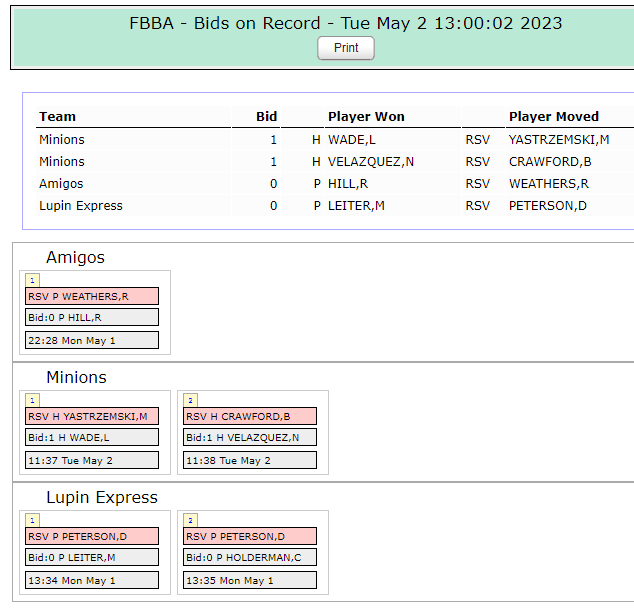Select the number 2 badge under Lupin Express
The height and width of the screenshot is (610, 634).
[x=190, y=520]
